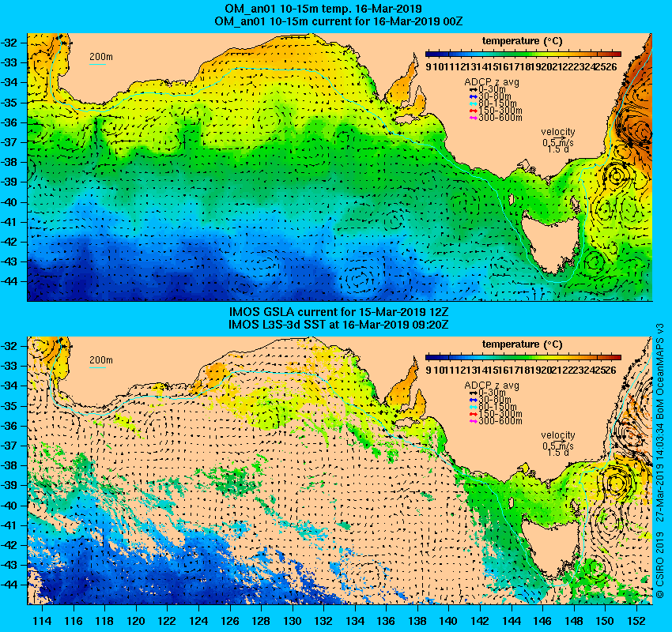Click the cyan 200m legend line in OM_an01 panel
The width and height of the screenshot is (672, 632).
pyautogui.click(x=97, y=64)
